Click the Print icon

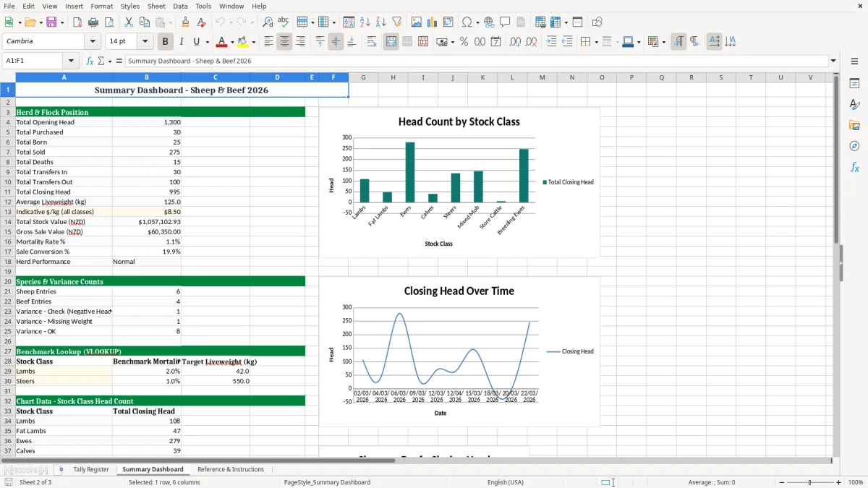point(93,22)
